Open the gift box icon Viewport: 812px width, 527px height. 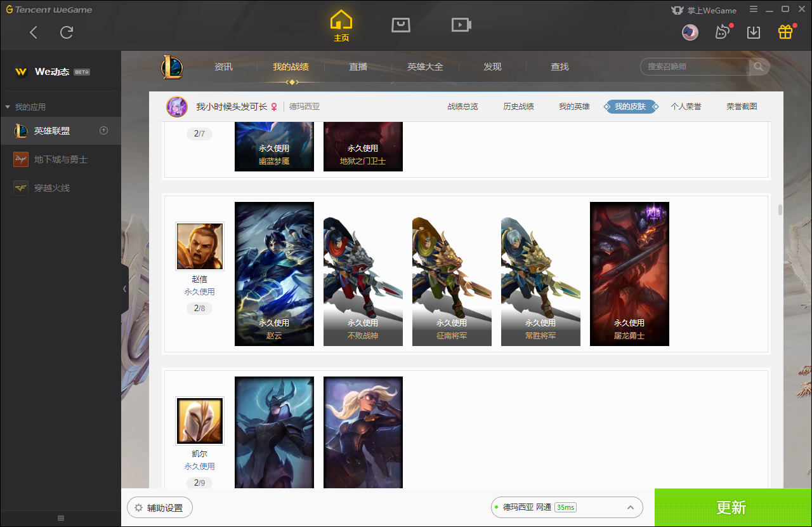785,32
